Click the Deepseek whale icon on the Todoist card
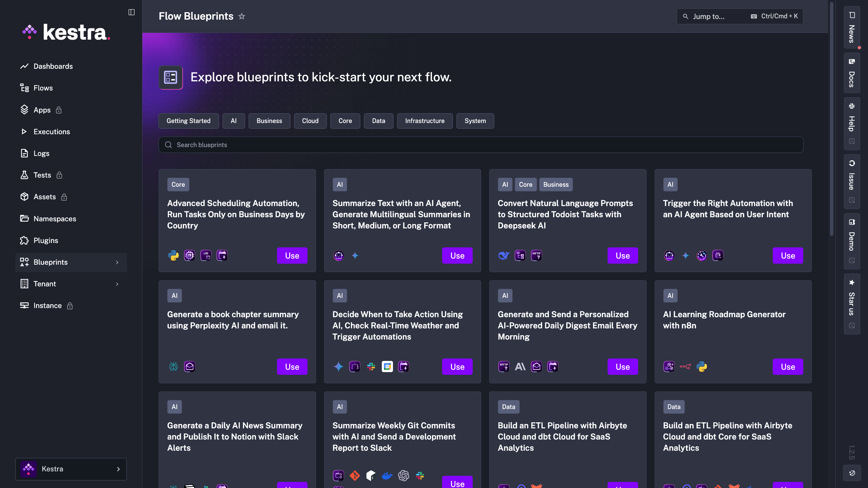 [x=504, y=256]
